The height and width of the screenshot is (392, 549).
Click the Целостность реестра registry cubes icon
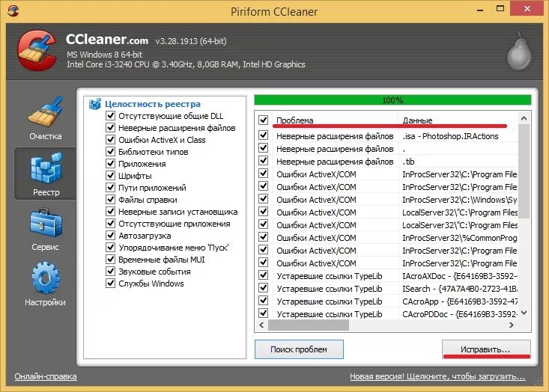pyautogui.click(x=95, y=104)
